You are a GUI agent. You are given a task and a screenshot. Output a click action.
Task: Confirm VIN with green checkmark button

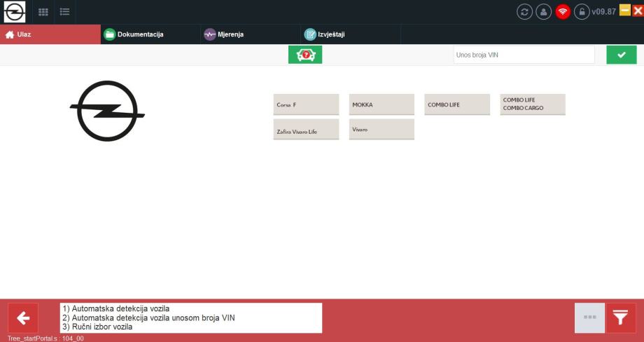coord(622,55)
